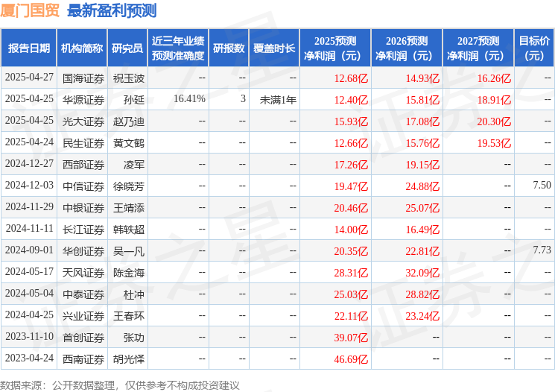Select the 中信证券 institution cell
The image size is (555, 392).
[x=83, y=186]
